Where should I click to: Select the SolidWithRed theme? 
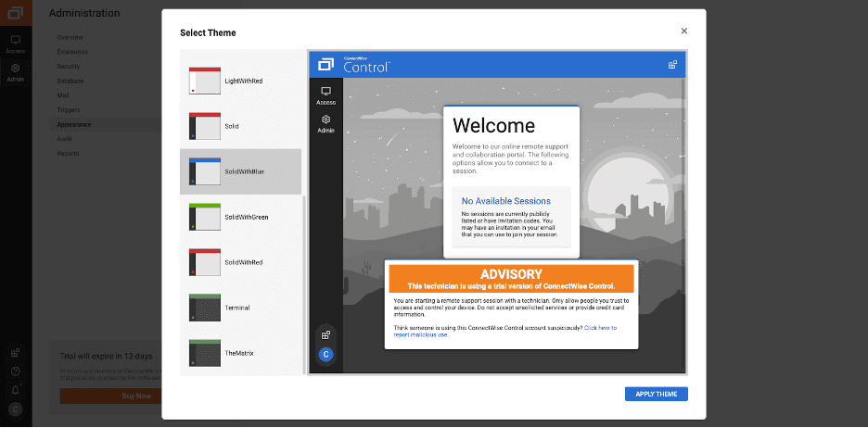click(204, 262)
